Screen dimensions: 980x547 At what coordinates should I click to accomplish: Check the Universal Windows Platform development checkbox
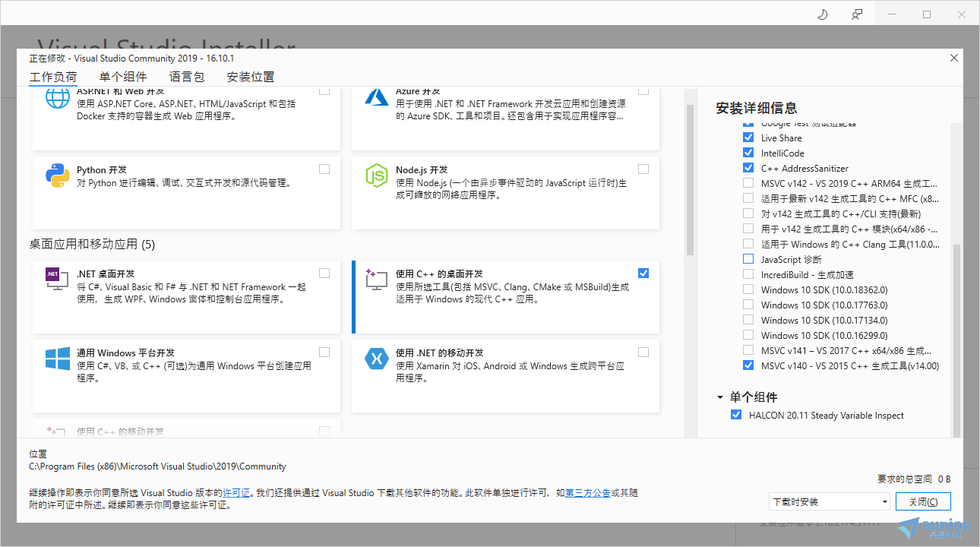pyautogui.click(x=324, y=352)
